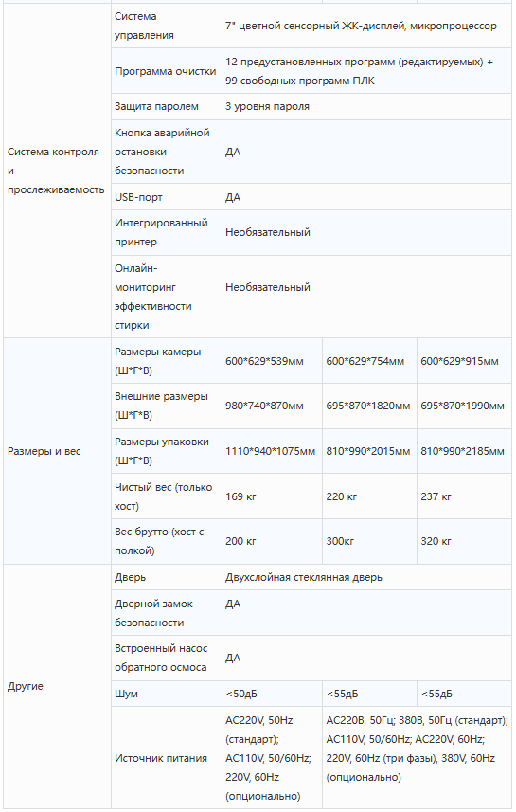Click the '169 кг' net weight cell

272,496
